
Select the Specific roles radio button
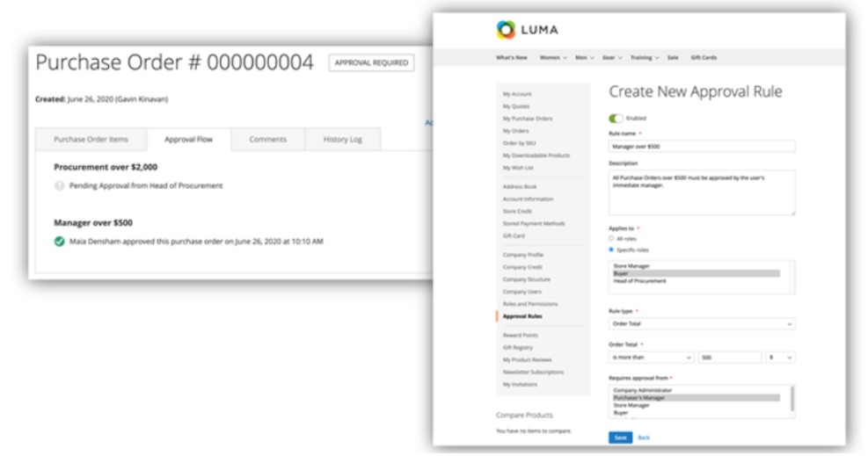point(611,250)
